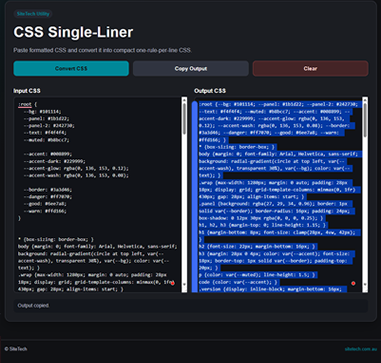Click the Input CSS scrollbar up arrow
The image size is (381, 363).
(184, 100)
